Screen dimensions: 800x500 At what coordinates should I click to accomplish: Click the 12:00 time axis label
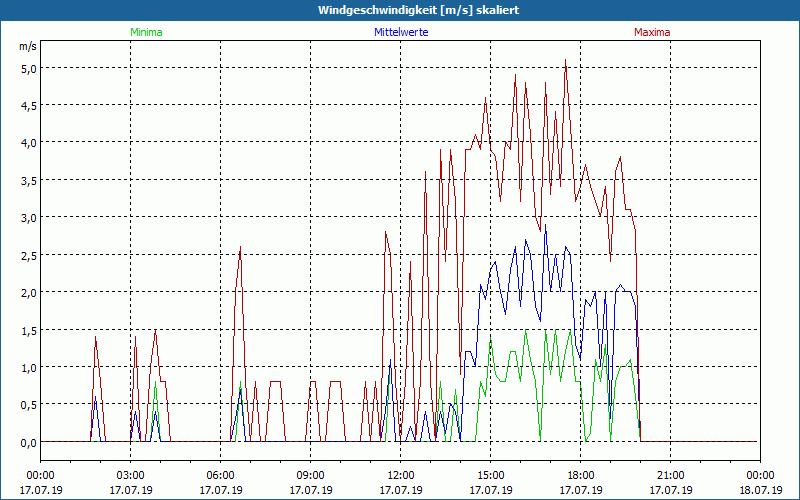tap(401, 476)
